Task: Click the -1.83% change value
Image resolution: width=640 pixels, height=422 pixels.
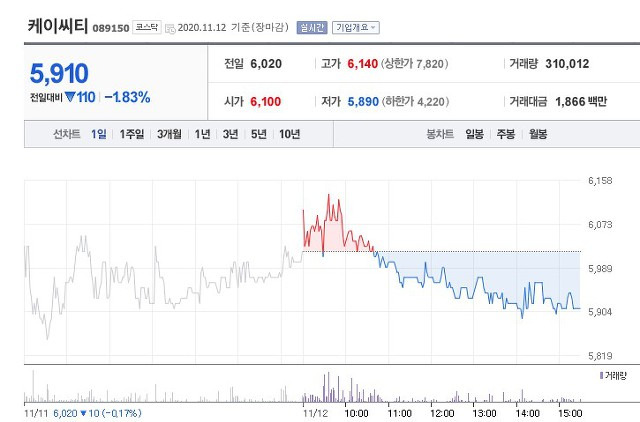Action: pyautogui.click(x=127, y=97)
